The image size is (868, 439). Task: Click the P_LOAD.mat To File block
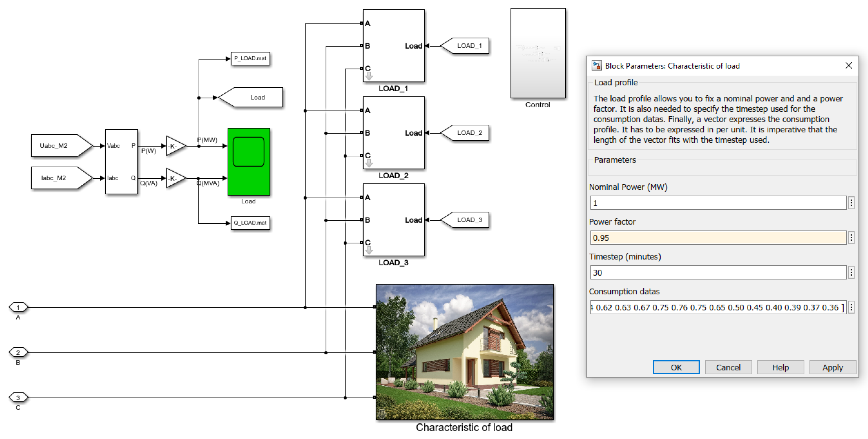pyautogui.click(x=250, y=59)
